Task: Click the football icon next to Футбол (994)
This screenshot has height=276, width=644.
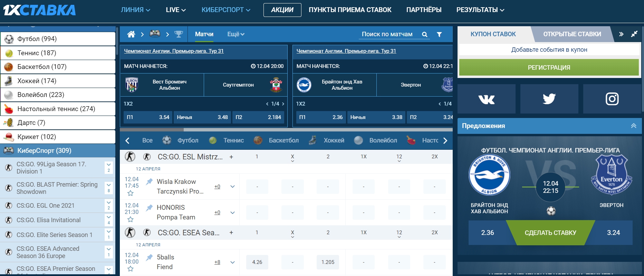Action: pyautogui.click(x=9, y=39)
